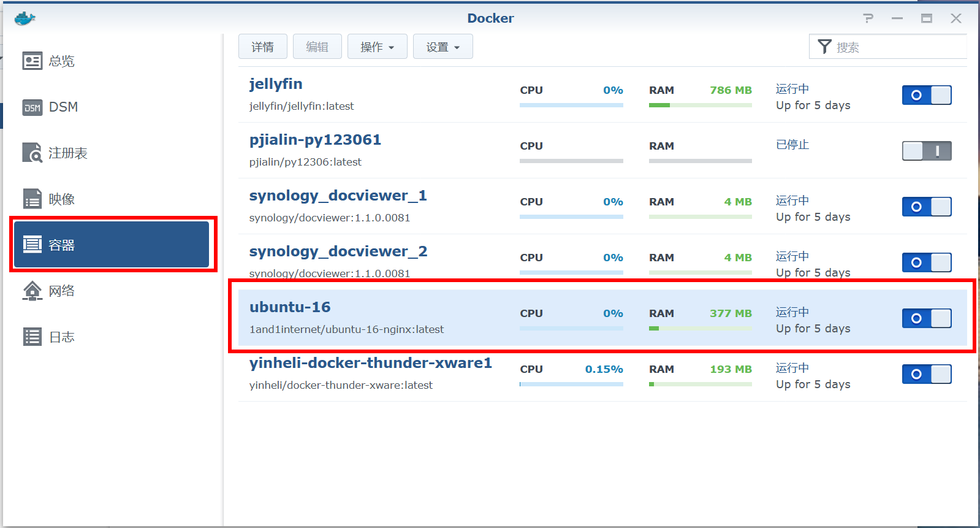Click the filter funnel icon in search box
980x528 pixels.
(824, 47)
